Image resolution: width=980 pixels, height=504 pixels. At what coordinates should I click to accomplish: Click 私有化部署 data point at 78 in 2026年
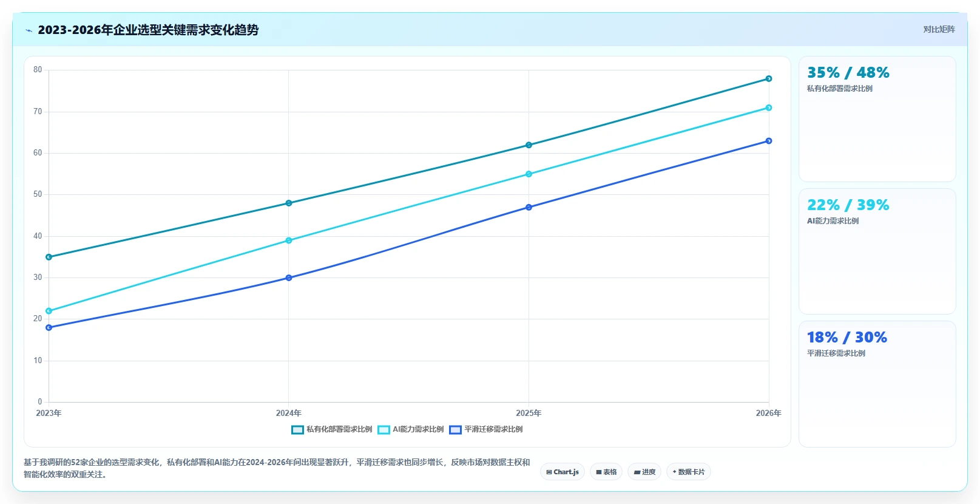point(769,79)
